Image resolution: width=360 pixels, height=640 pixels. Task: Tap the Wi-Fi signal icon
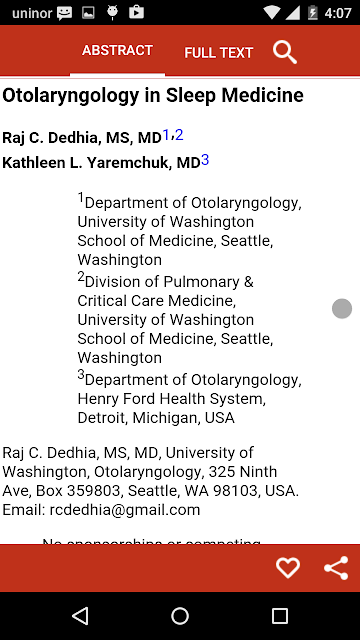click(271, 13)
